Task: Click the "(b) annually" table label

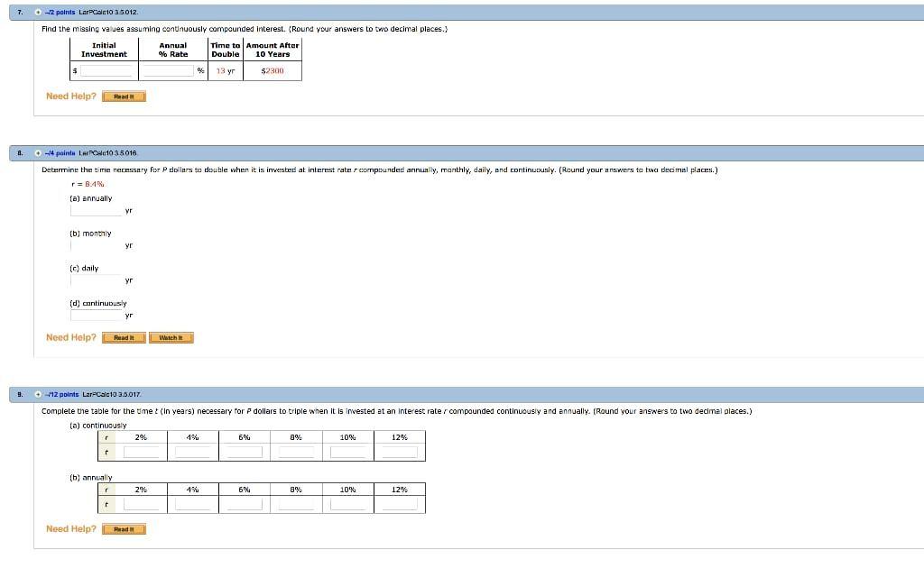Action: (91, 478)
